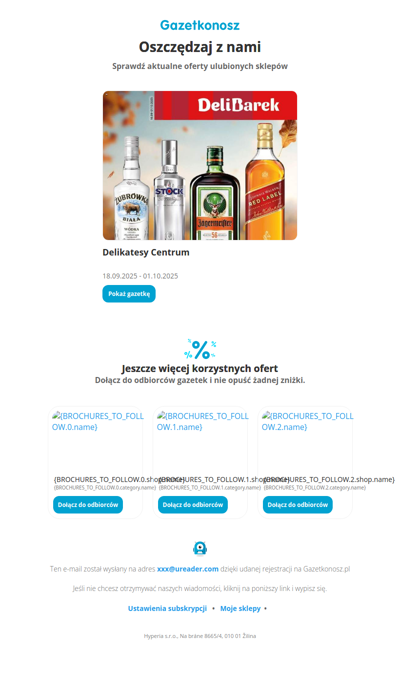The width and height of the screenshot is (400, 684).
Task: Open the DeliBarek brochure cover image
Action: tap(200, 165)
